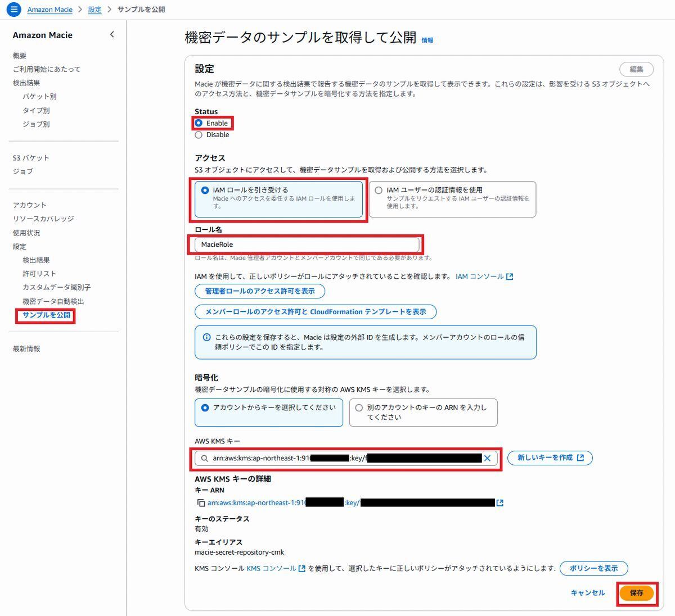This screenshot has height=616, width=675.
Task: Open the hamburger navigation menu icon
Action: (14, 10)
